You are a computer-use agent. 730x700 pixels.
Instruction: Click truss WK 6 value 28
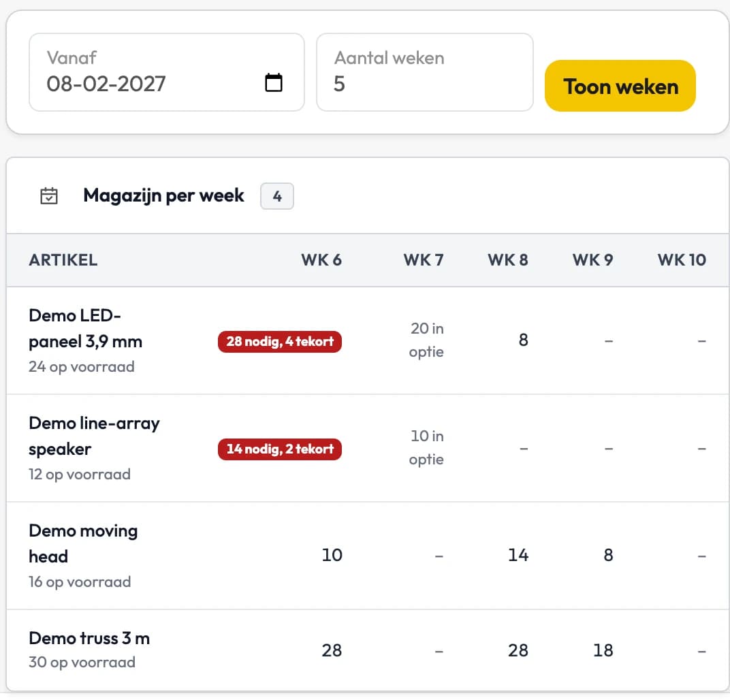coord(332,651)
